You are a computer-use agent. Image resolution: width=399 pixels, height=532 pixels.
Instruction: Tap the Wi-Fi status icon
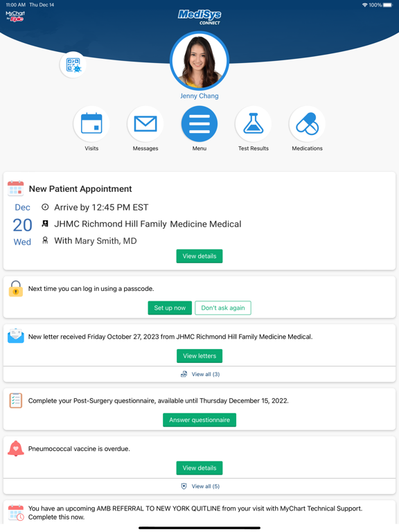[365, 5]
